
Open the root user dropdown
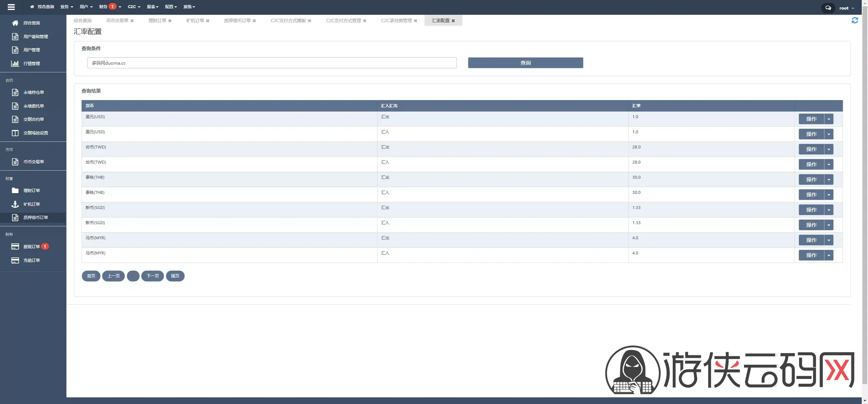[x=847, y=8]
